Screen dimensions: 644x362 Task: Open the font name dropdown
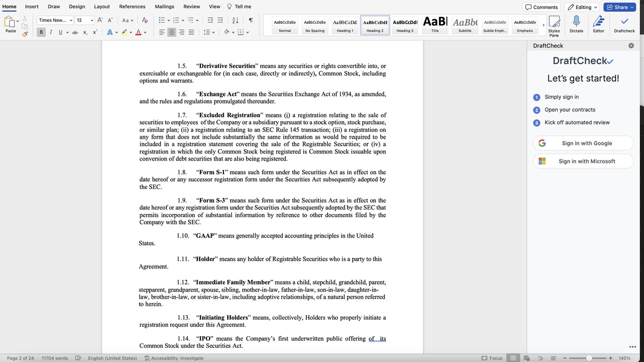tap(71, 20)
